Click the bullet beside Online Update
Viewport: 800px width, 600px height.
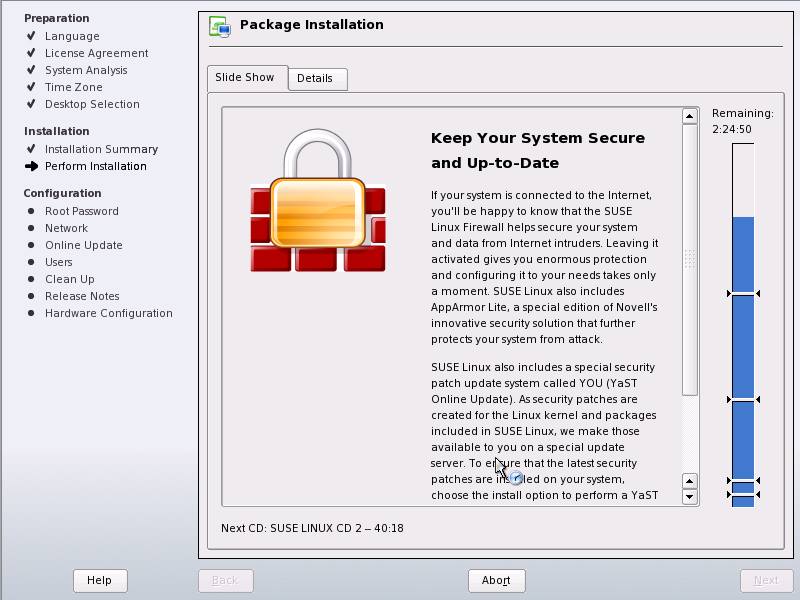tap(31, 245)
